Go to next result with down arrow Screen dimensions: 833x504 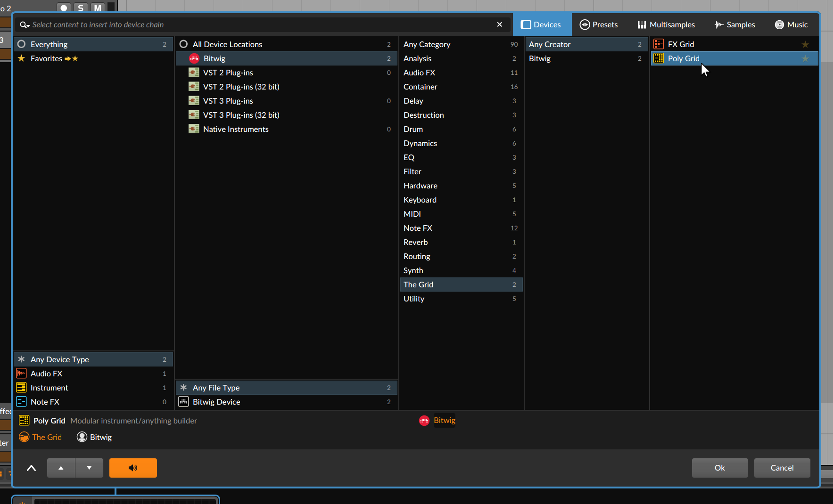pyautogui.click(x=89, y=468)
